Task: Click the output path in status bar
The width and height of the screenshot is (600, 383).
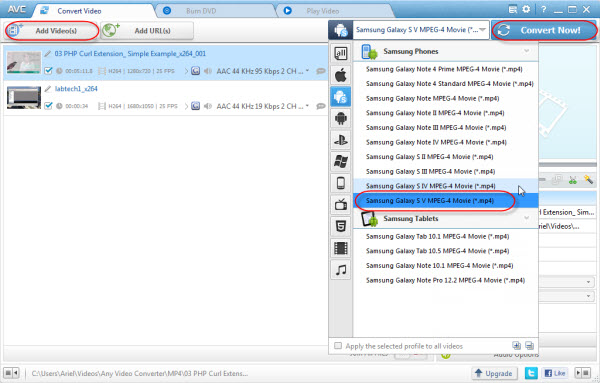Action: pos(140,373)
